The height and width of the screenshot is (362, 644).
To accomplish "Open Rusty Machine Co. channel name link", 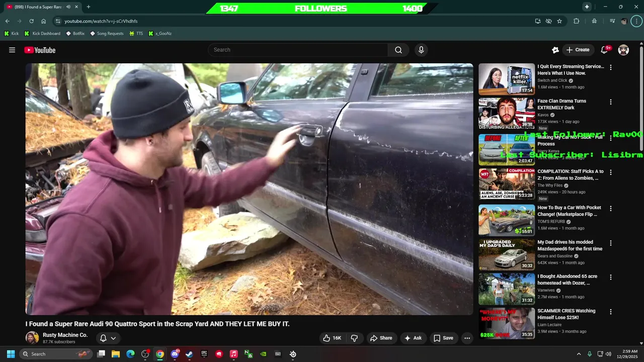I will click(65, 335).
